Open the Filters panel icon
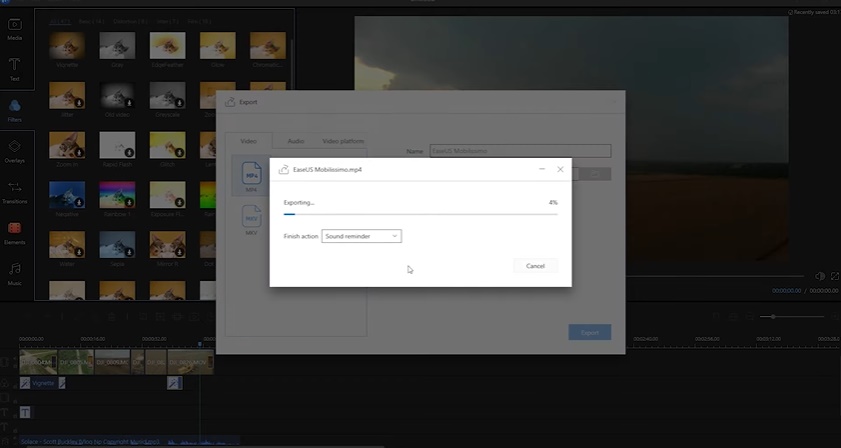The image size is (841, 448). (15, 109)
